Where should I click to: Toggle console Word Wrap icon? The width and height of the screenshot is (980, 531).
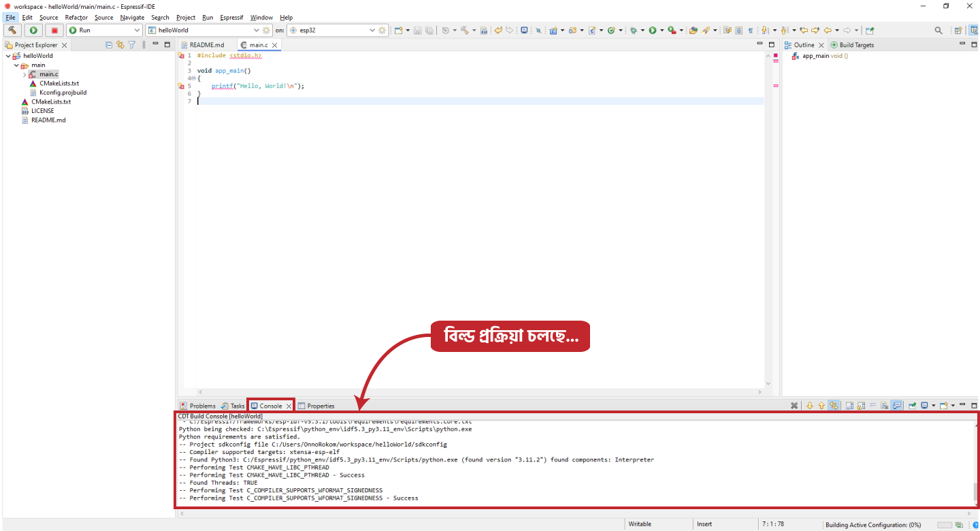872,406
